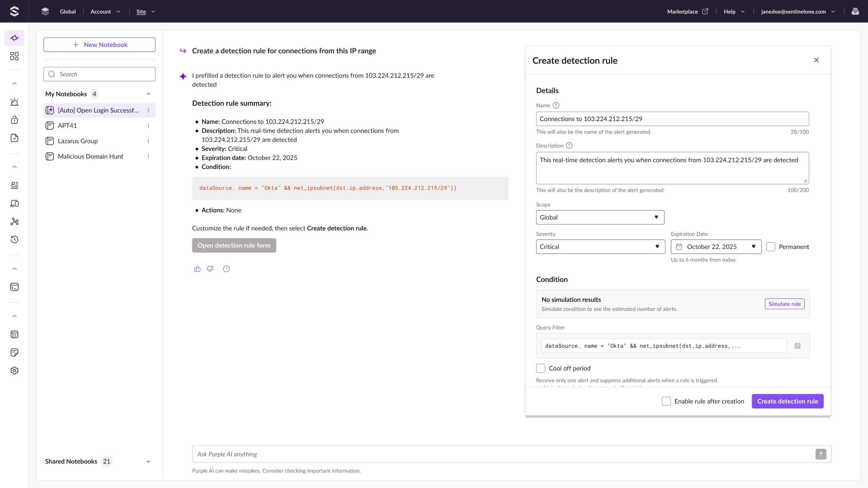Click the graph nodes sidebar icon
The image size is (868, 488).
14,222
